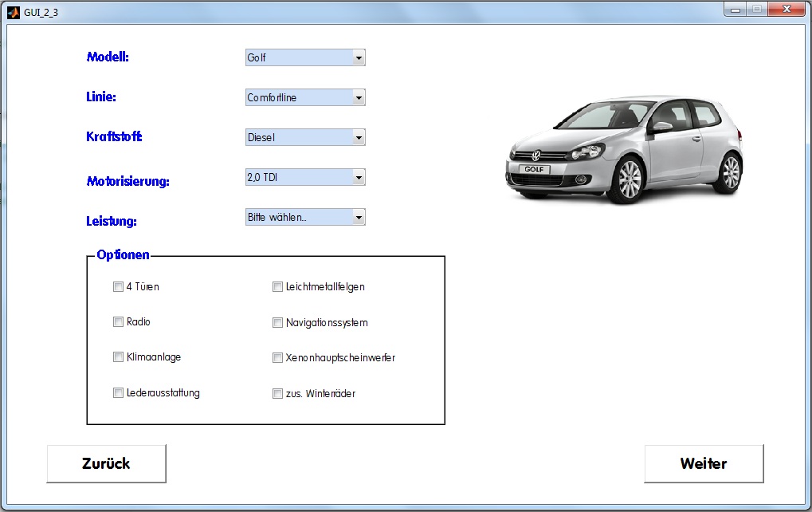Minimize the GUI_2_3 window
This screenshot has height=512, width=812.
click(x=735, y=10)
